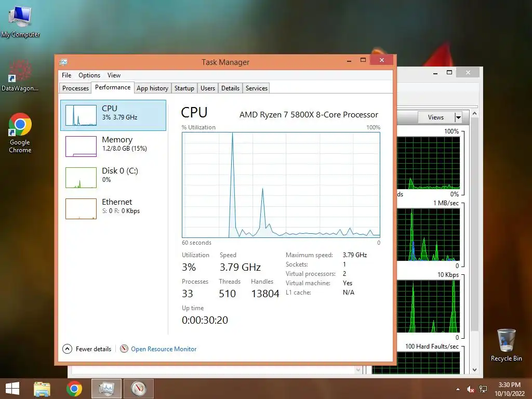Switch to the Users tab
532x399 pixels.
coord(208,88)
